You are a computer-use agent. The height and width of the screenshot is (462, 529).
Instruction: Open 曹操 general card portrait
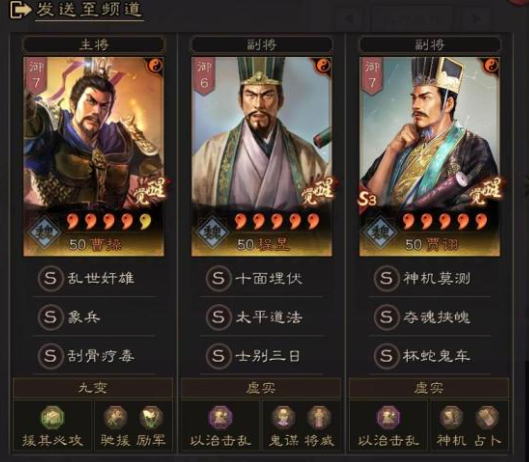(x=93, y=157)
